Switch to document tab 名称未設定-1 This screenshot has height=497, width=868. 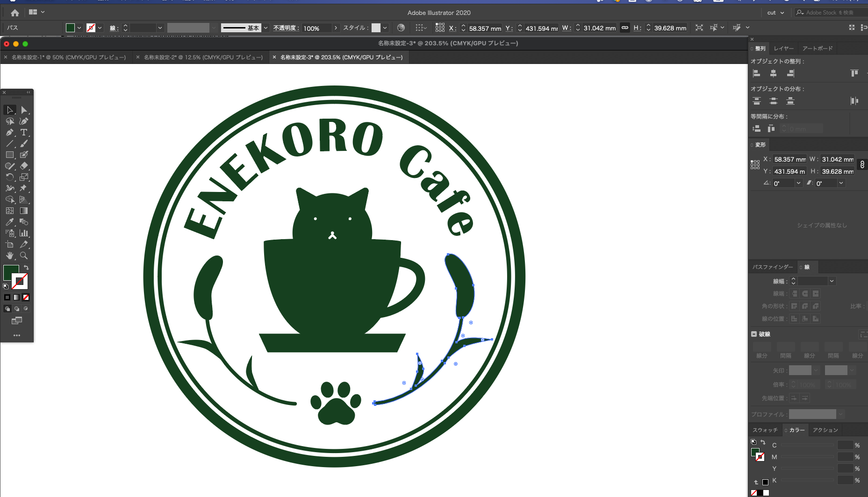click(68, 57)
